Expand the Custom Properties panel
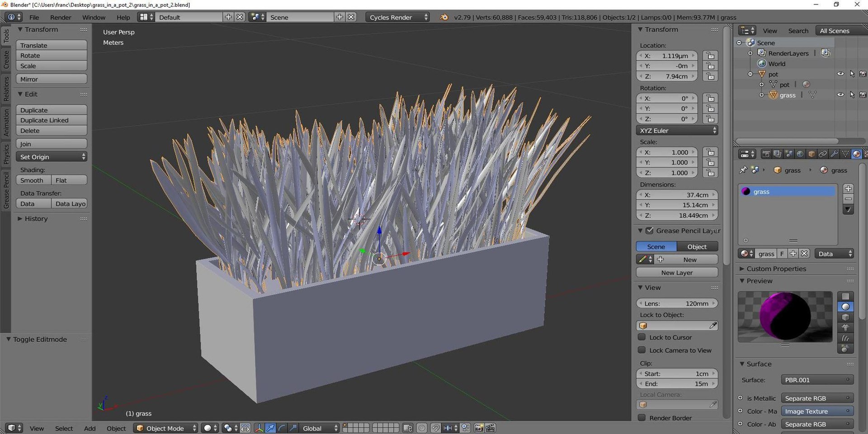 point(776,269)
